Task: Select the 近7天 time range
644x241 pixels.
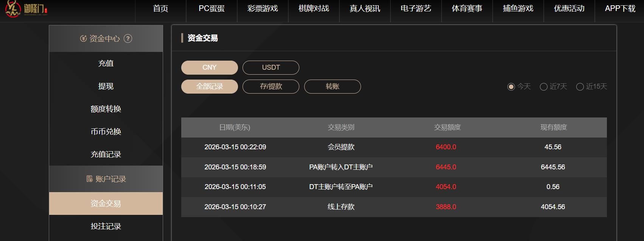Action: tap(544, 87)
